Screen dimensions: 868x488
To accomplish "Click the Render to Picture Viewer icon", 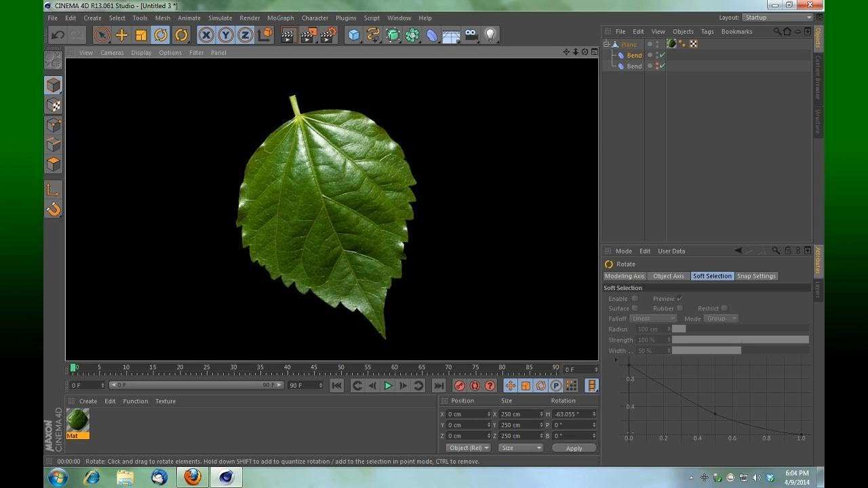I will 308,35.
